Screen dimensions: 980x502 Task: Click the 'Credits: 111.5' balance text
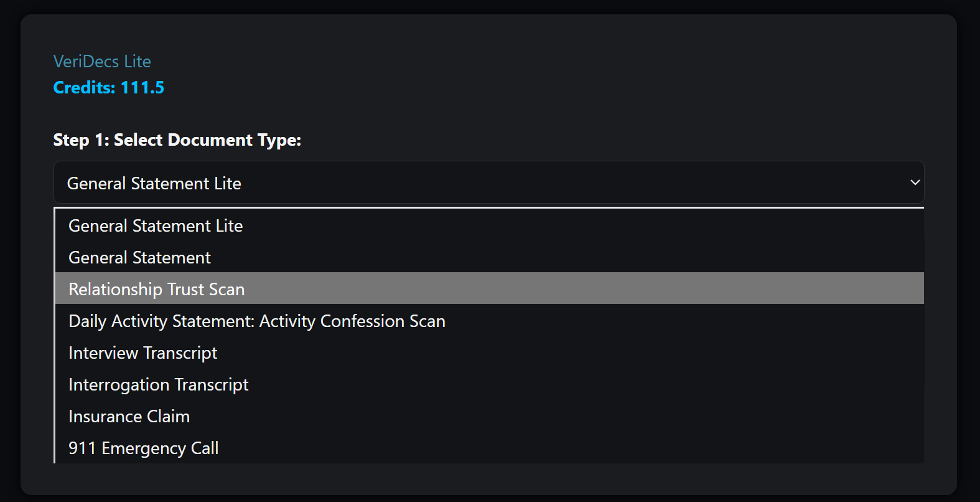(109, 87)
